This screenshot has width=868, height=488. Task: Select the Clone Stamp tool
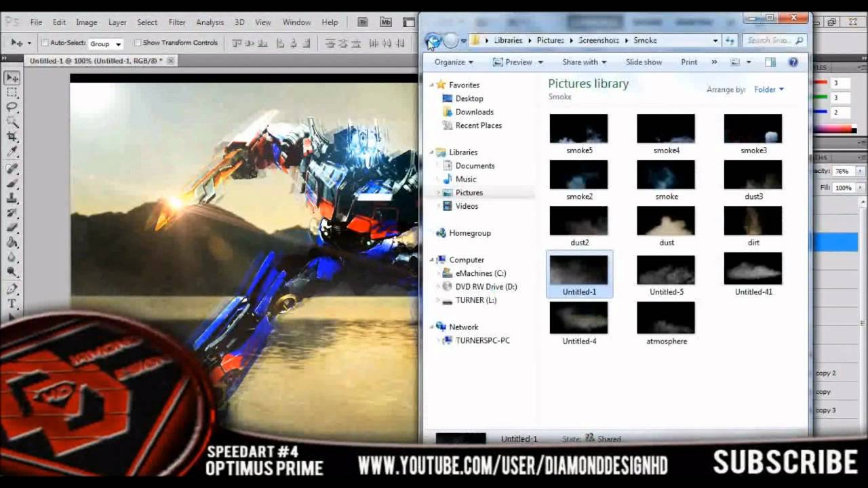click(12, 199)
